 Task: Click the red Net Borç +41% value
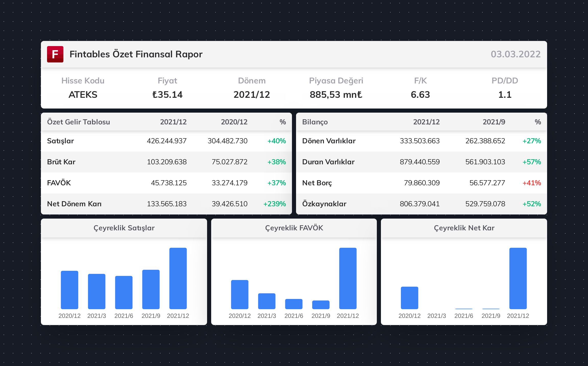tap(532, 183)
